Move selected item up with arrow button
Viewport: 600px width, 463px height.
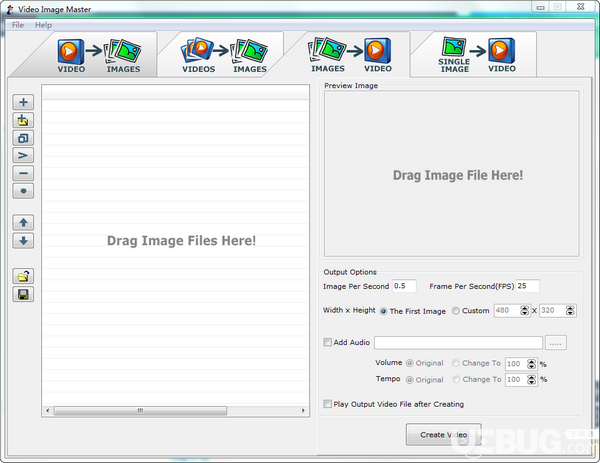tap(23, 222)
